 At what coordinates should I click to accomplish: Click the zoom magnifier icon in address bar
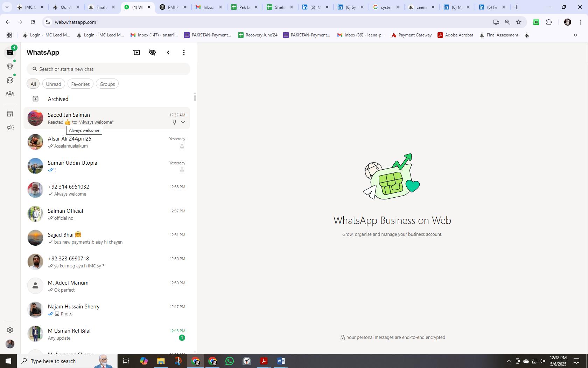(507, 22)
